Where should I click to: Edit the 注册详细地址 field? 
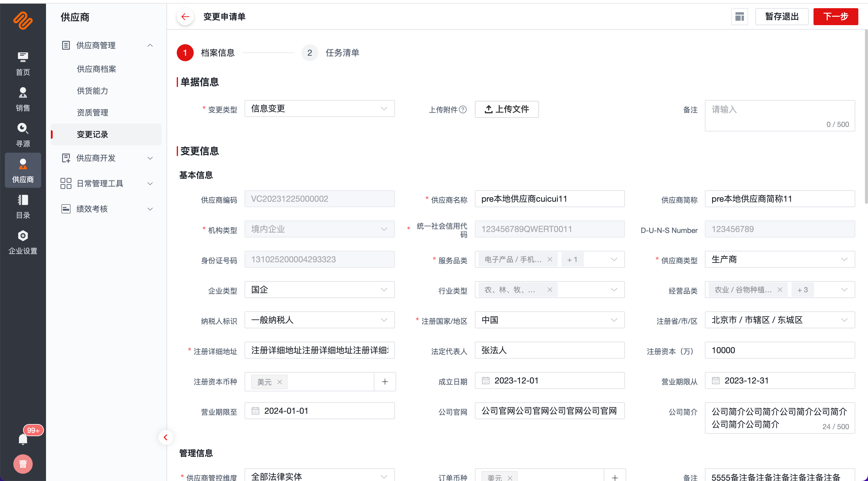(319, 350)
